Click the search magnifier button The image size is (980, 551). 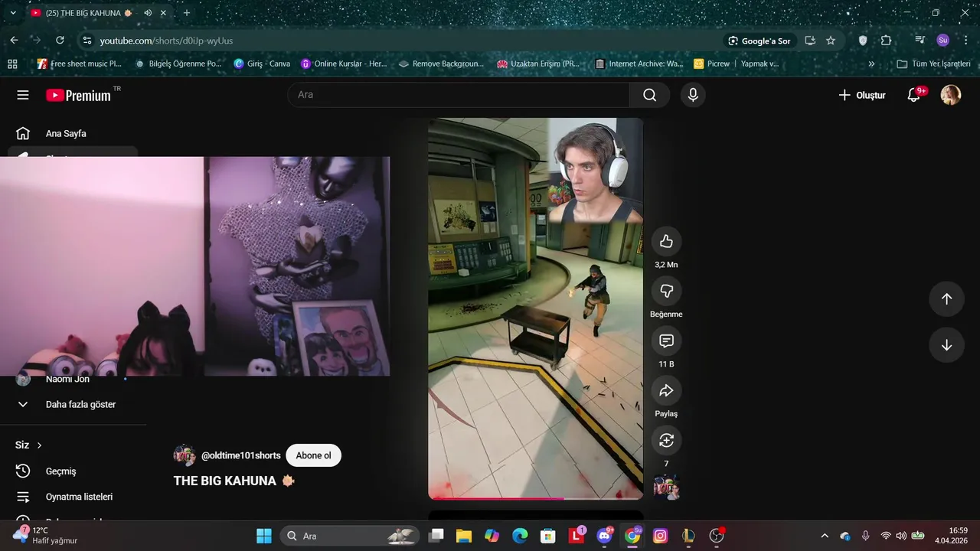[x=650, y=95]
